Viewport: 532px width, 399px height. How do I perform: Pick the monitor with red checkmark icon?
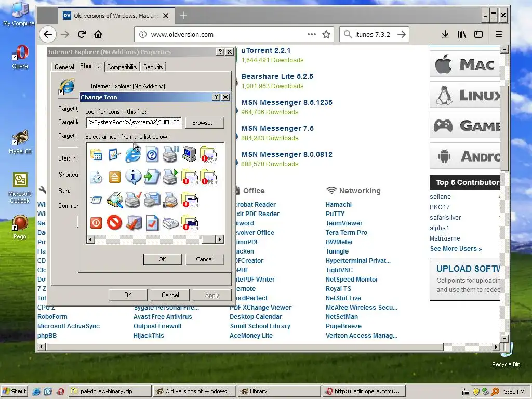tap(134, 223)
